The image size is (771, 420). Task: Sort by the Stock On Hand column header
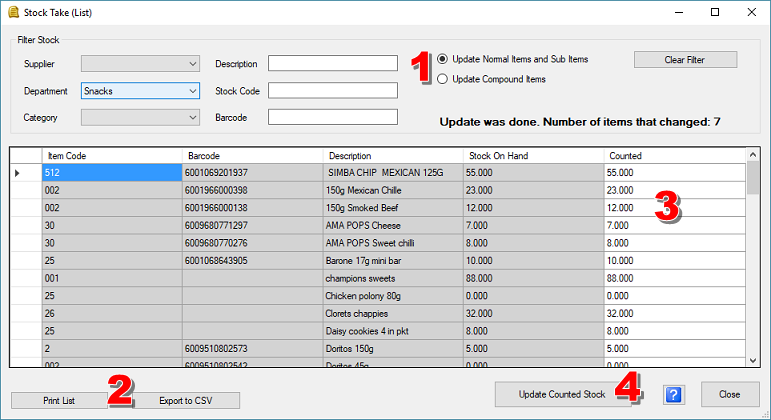[533, 156]
